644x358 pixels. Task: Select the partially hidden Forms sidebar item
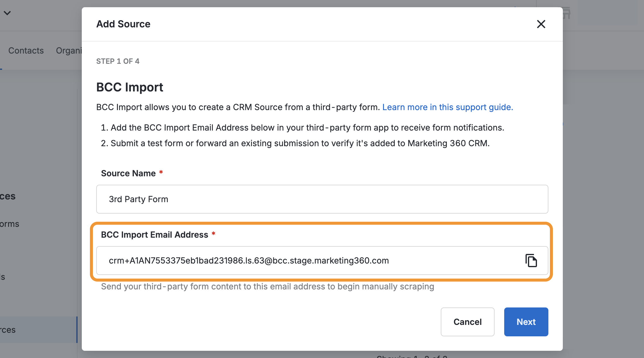(x=10, y=224)
